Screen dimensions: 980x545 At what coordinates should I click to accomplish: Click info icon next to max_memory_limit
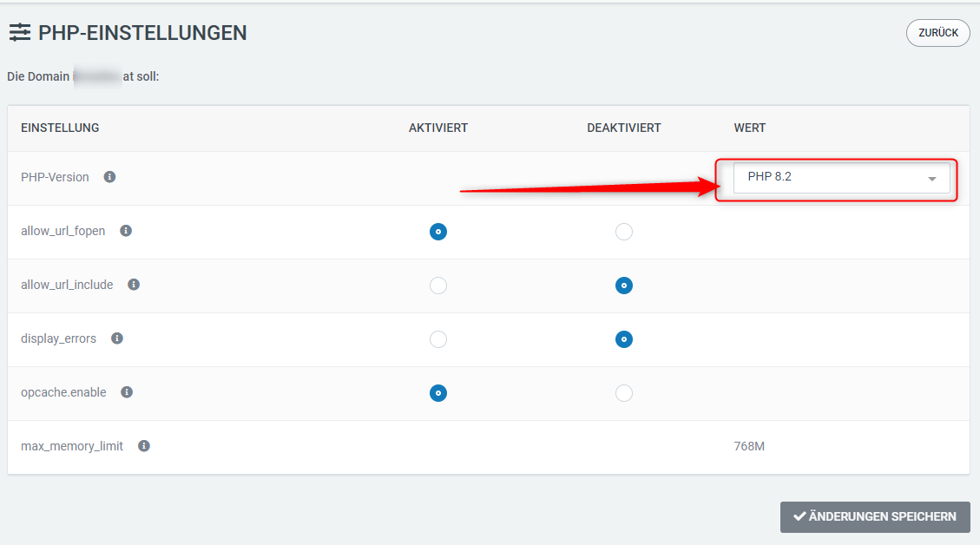pyautogui.click(x=144, y=446)
